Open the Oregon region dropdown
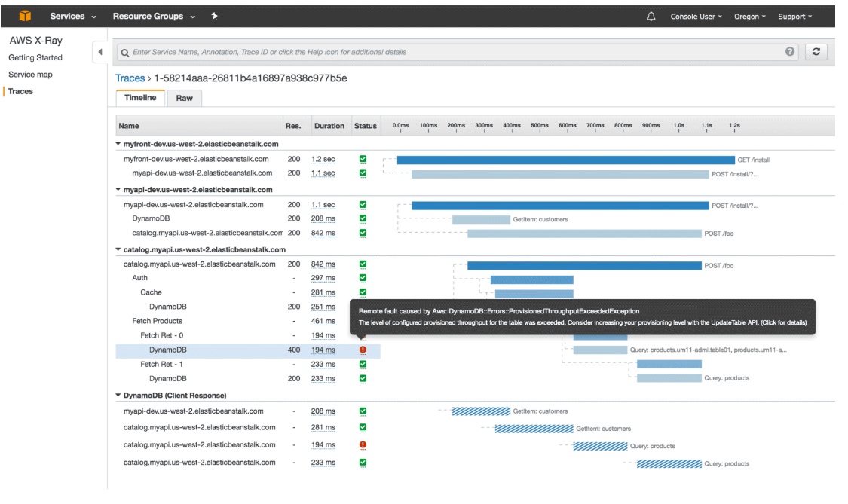Viewport: 848px width, 504px height. pos(749,17)
